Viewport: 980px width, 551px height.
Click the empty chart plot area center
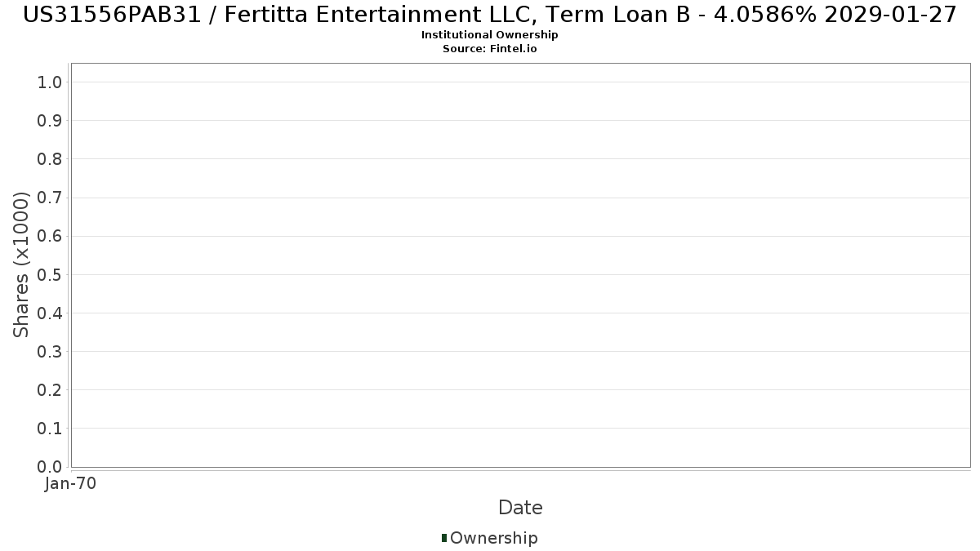(x=520, y=264)
